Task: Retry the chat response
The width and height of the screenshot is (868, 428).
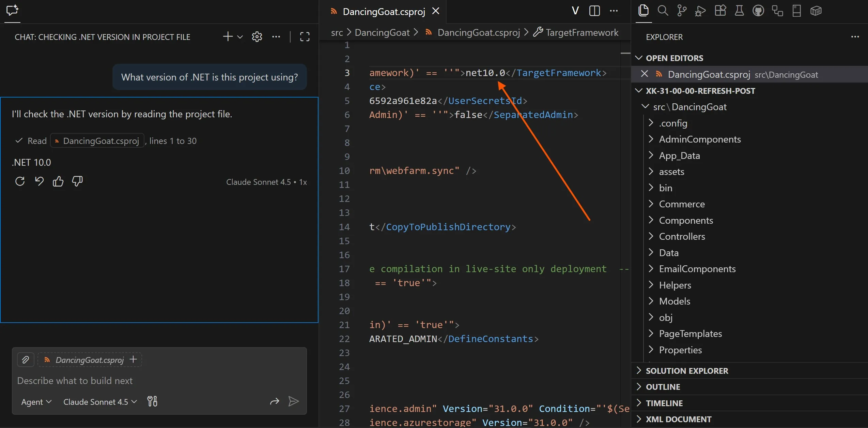Action: click(20, 181)
